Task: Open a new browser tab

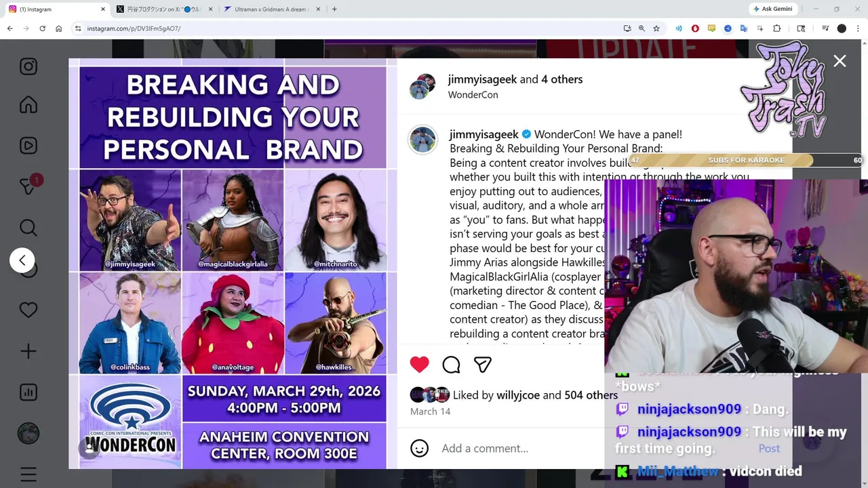Action: point(334,9)
